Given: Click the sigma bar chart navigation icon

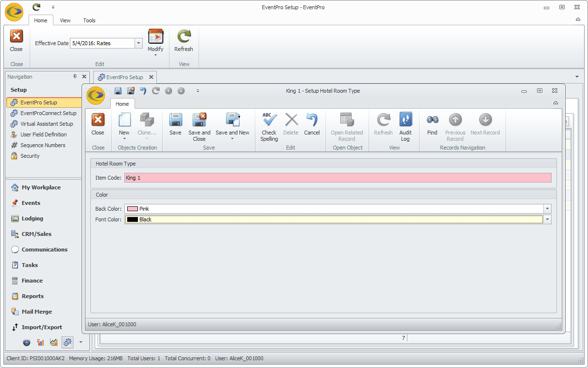Looking at the screenshot, I should coord(40,342).
